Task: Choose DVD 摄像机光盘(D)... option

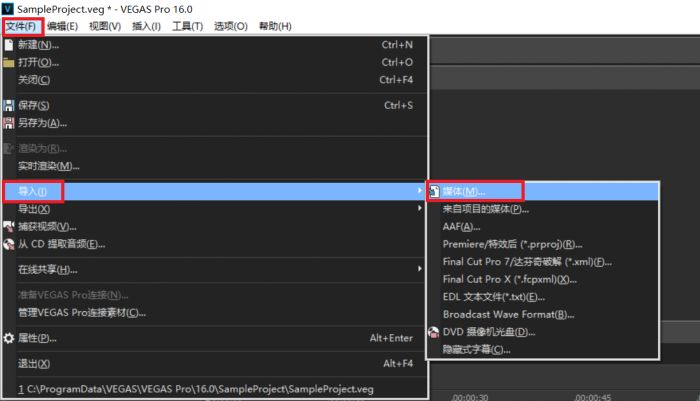Action: coord(543,332)
